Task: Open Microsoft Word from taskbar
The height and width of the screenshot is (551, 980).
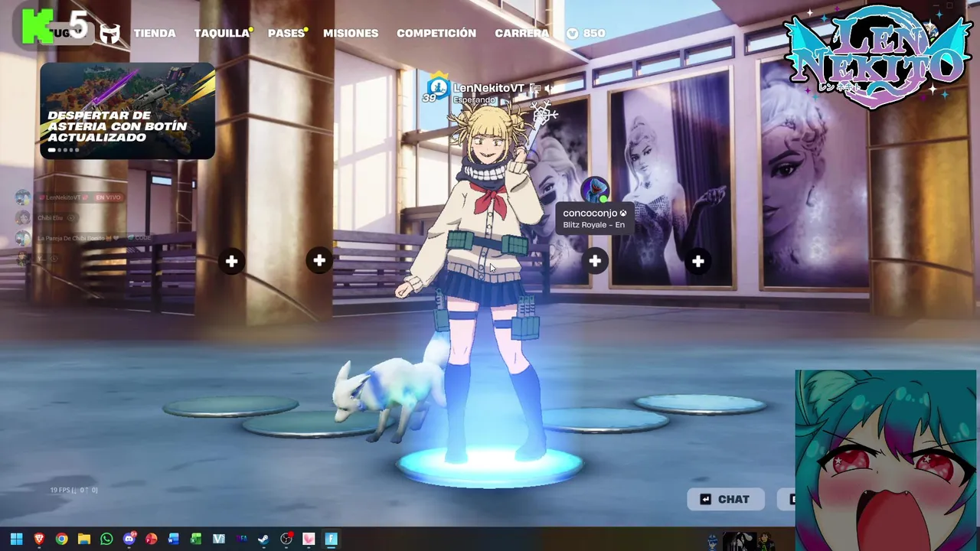Action: (174, 539)
